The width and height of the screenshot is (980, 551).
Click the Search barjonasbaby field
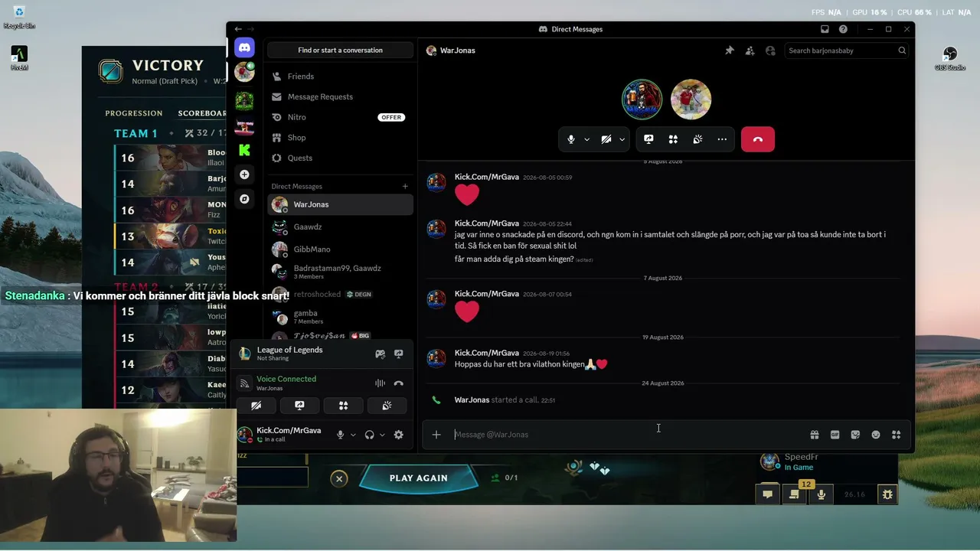point(848,51)
